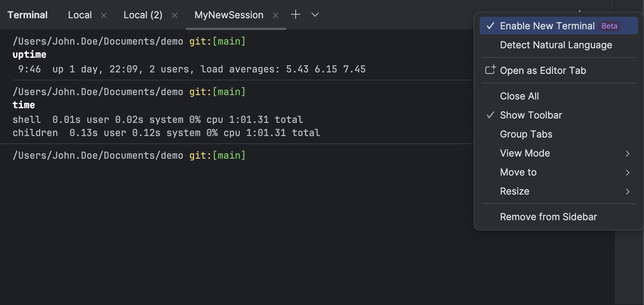Switch to the Local (2) tab
This screenshot has width=644, height=305.
[x=143, y=15]
